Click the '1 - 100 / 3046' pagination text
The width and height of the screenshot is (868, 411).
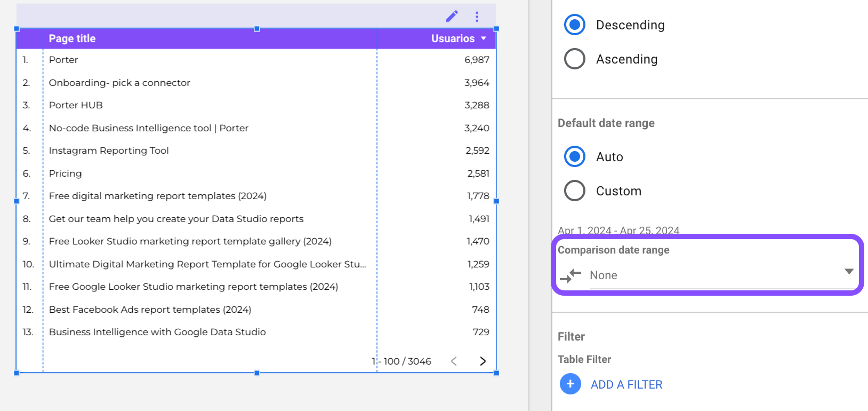click(401, 361)
